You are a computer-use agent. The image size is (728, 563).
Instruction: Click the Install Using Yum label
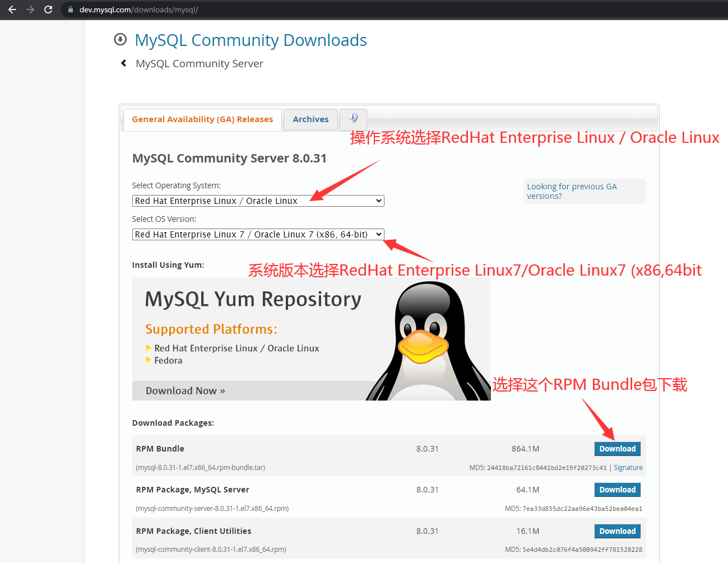pos(168,265)
